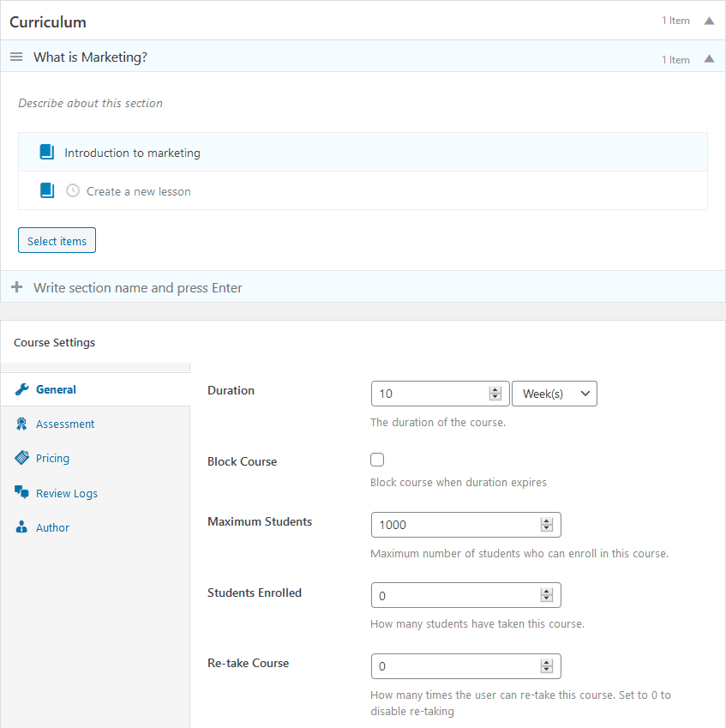
Task: Click the Maximum Students input field
Action: tap(454, 525)
